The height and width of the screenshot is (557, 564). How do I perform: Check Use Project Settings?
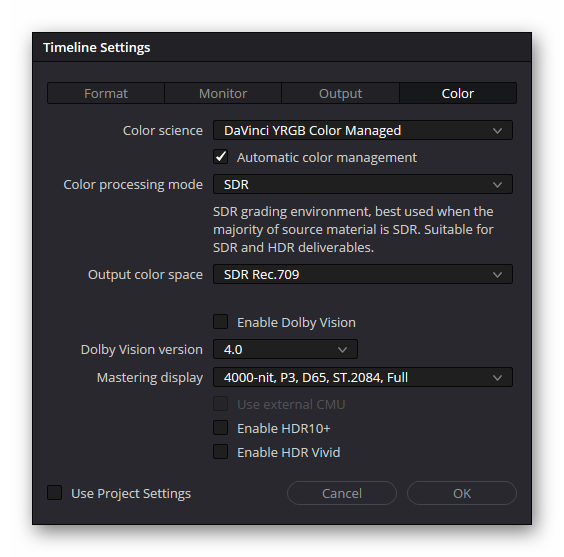(x=55, y=493)
